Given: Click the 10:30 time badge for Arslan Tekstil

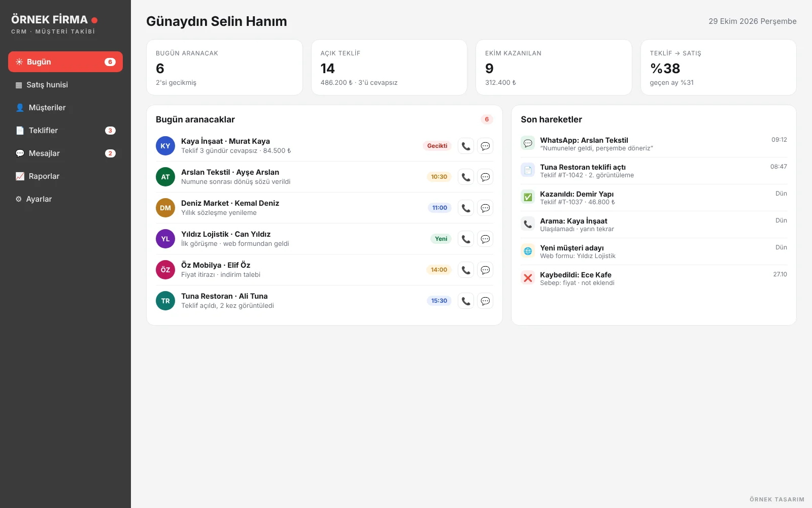Looking at the screenshot, I should coord(439,177).
